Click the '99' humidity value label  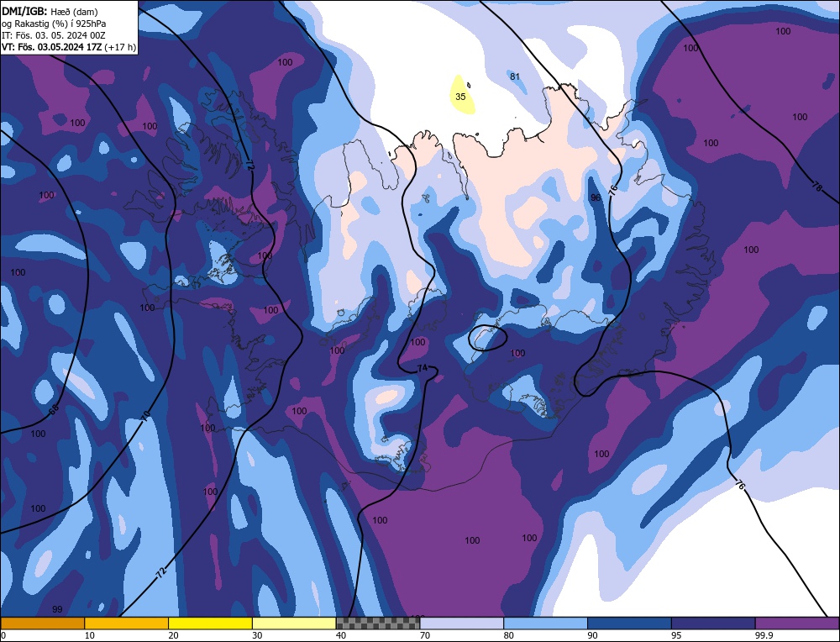(x=57, y=609)
